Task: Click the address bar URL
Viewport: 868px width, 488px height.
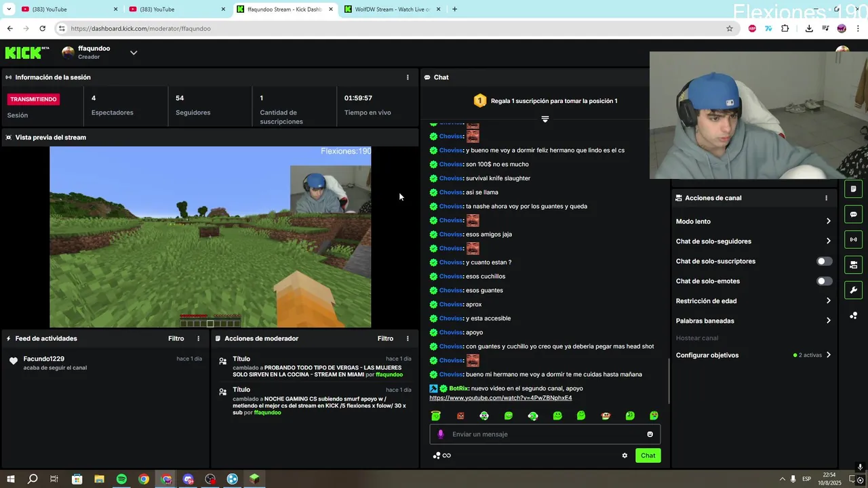Action: pos(140,28)
